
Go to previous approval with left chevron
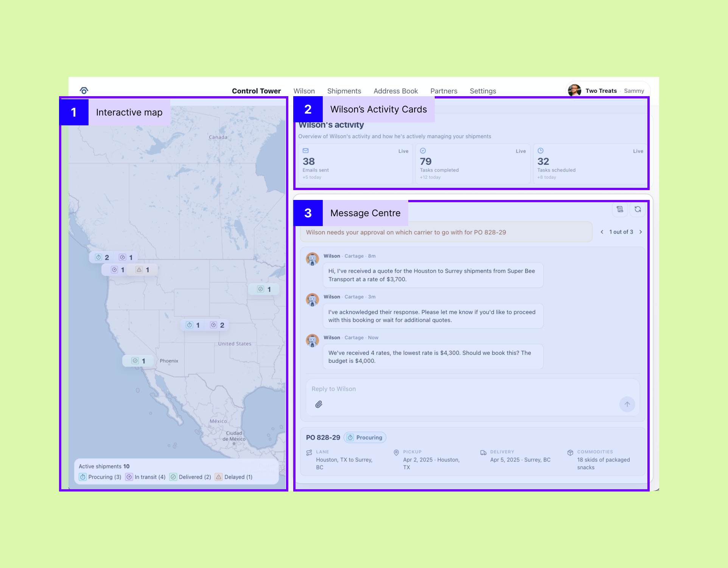(x=602, y=232)
